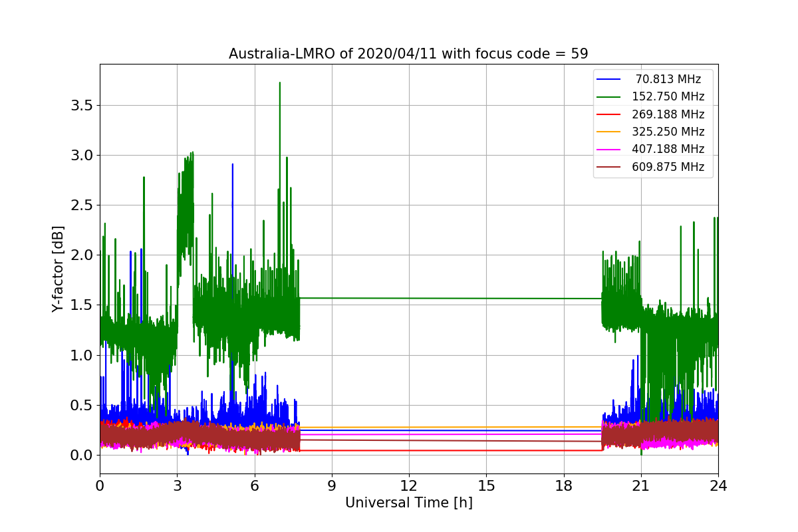Click the x-axis tick label '21'
798x532 pixels.
(640, 486)
